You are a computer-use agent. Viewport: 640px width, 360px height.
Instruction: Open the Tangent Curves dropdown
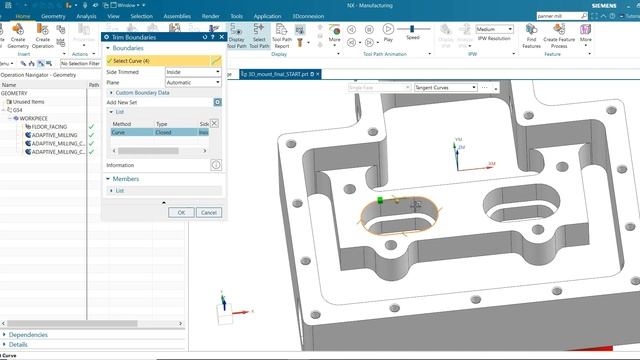[446, 87]
